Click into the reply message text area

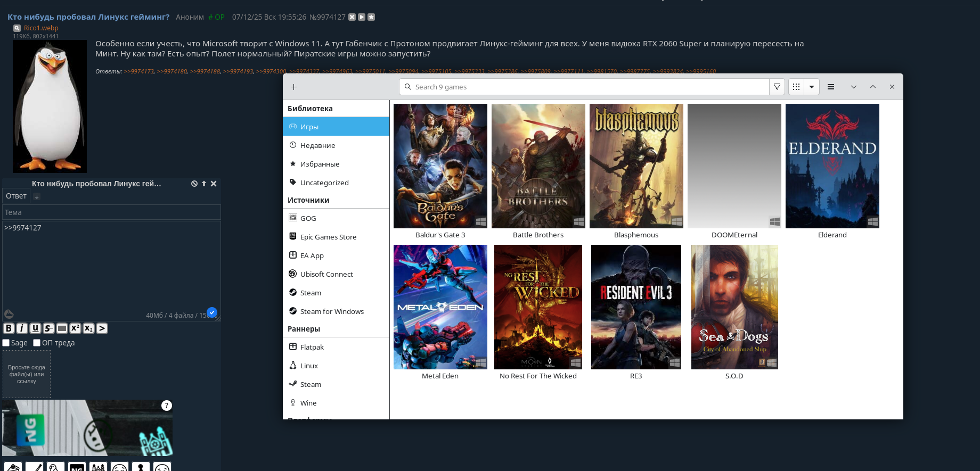point(111,271)
